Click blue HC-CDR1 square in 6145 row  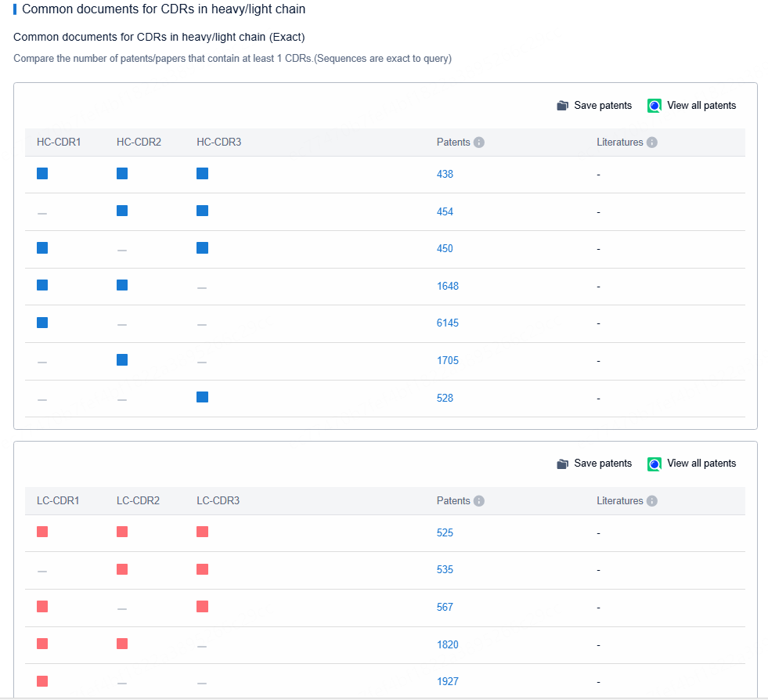(42, 323)
